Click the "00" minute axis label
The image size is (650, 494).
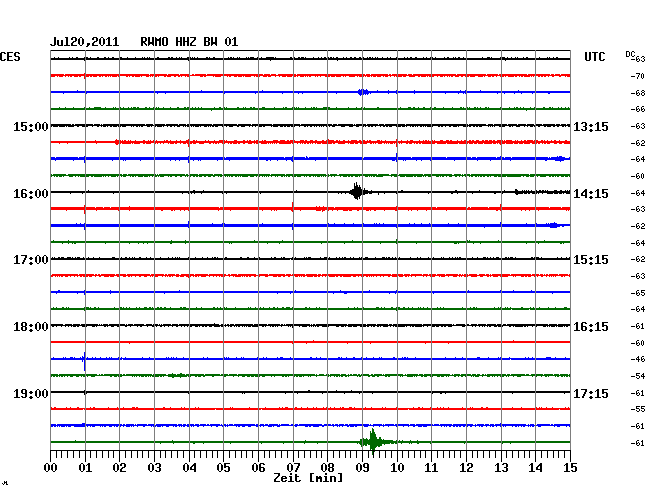tap(51, 468)
